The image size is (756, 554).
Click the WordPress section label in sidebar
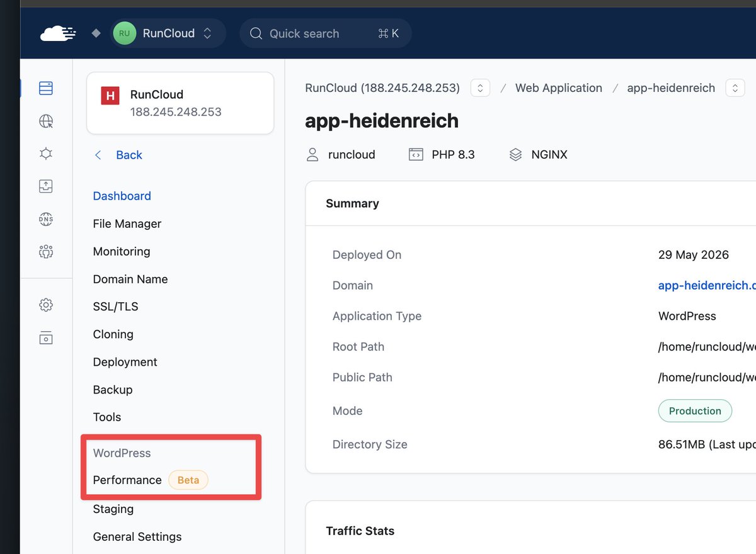pos(122,453)
